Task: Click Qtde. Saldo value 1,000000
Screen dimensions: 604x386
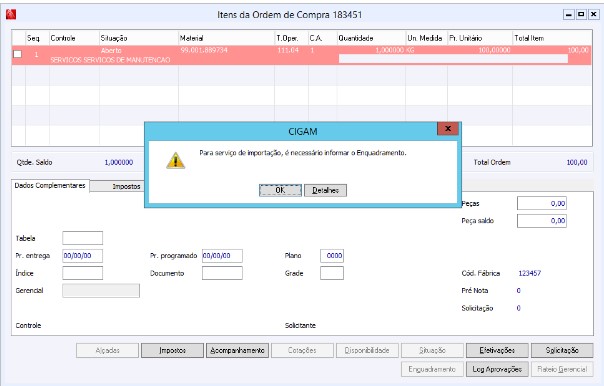Action: tap(119, 162)
